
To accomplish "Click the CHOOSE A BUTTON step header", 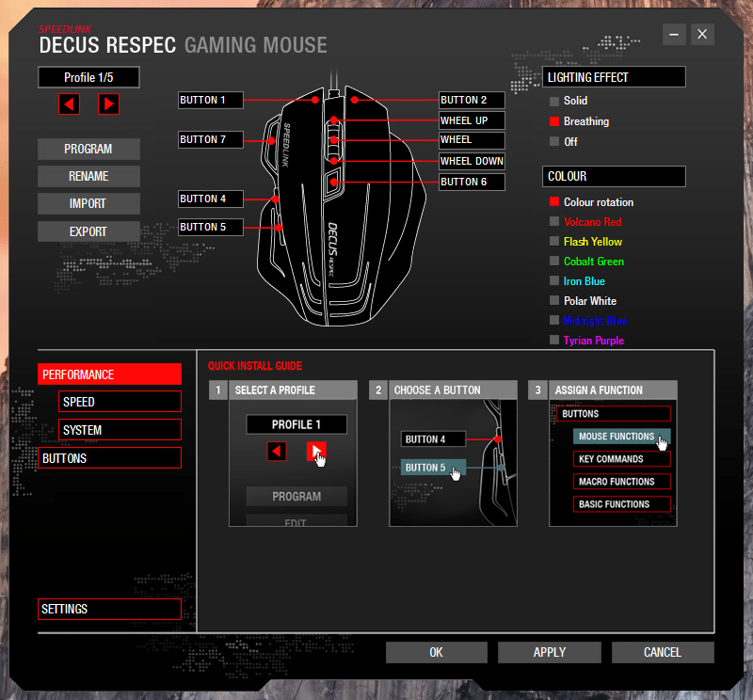I will point(453,390).
